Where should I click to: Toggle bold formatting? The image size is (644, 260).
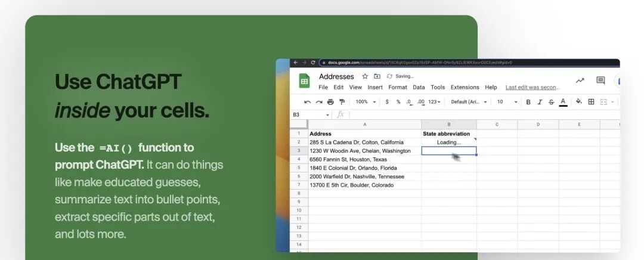pos(528,102)
